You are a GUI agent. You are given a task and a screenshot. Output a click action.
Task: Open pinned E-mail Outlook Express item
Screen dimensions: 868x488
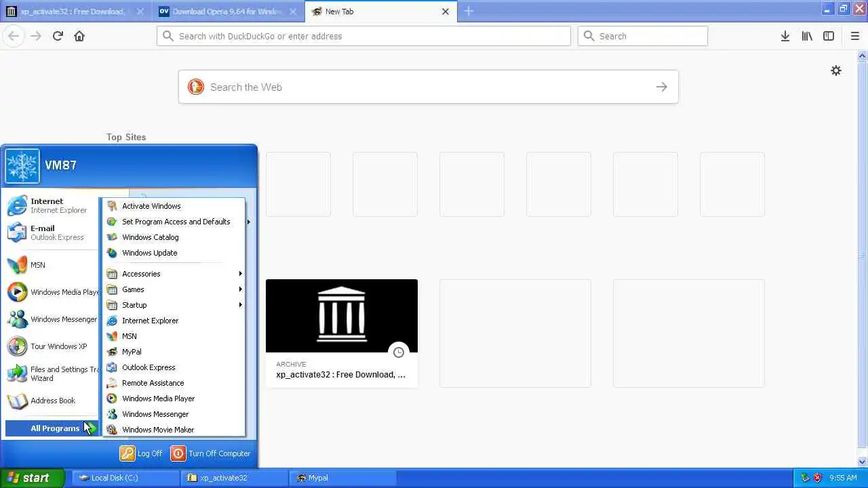[52, 232]
